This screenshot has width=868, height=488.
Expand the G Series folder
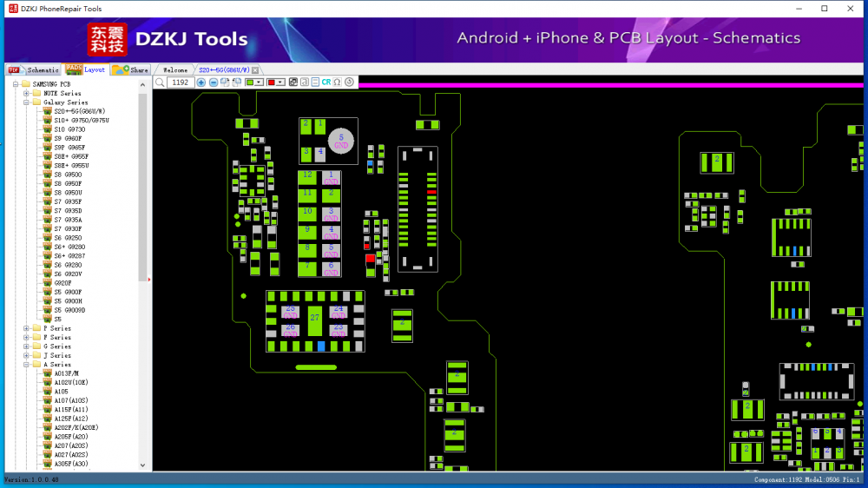click(26, 346)
